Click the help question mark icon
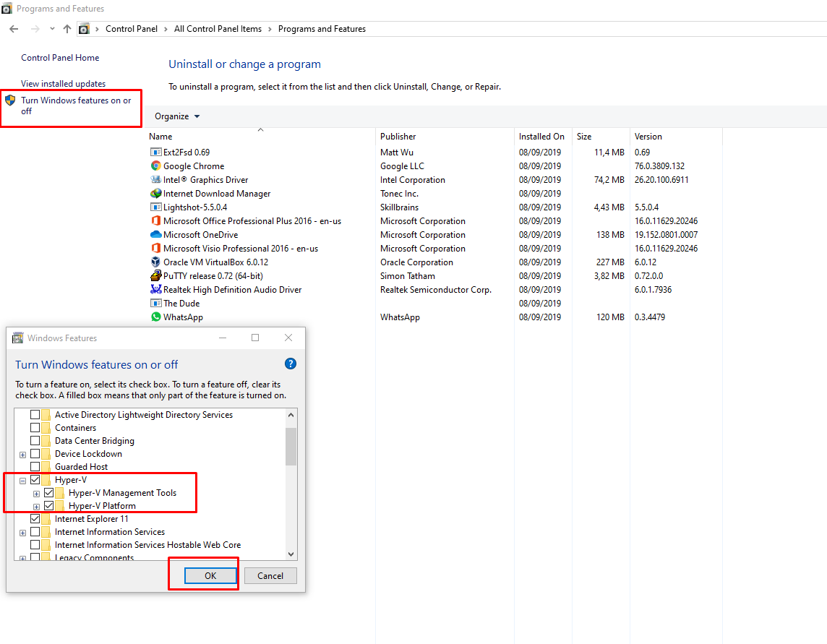This screenshot has height=644, width=827. point(291,364)
